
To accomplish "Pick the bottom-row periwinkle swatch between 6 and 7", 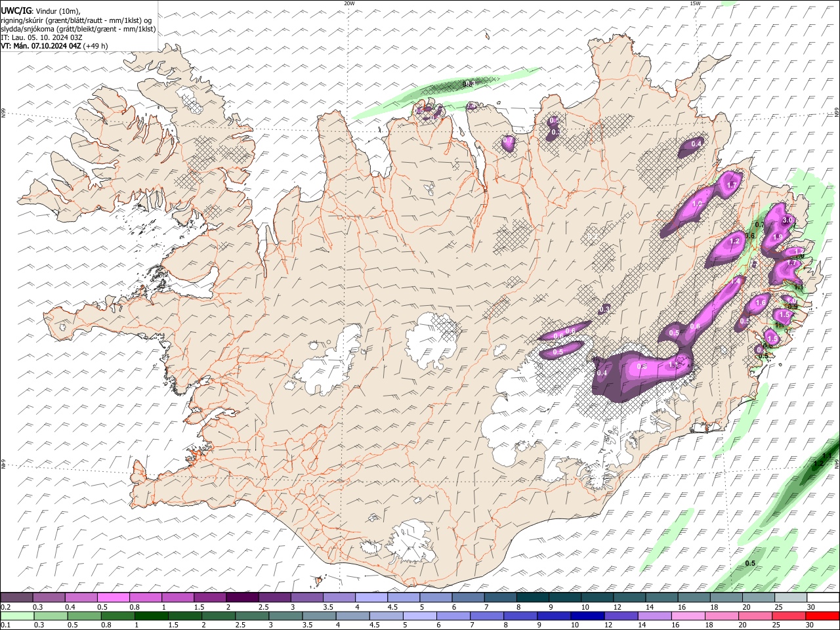I will (x=453, y=616).
